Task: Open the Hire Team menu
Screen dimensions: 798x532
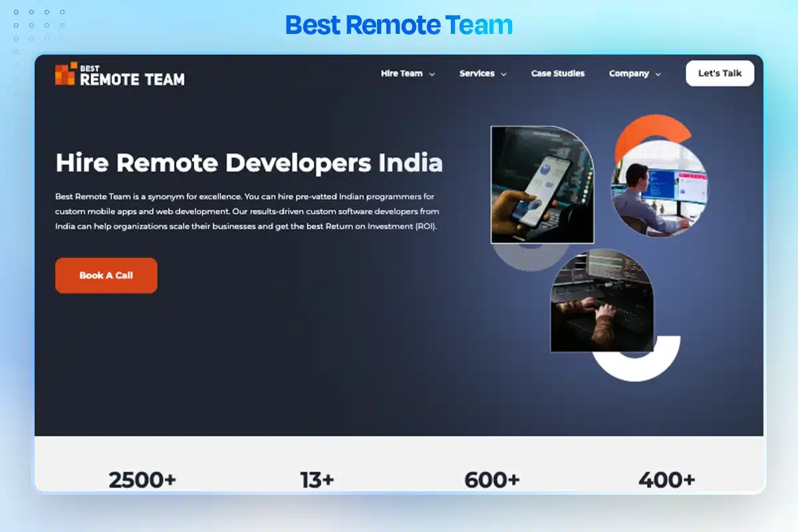Action: tap(402, 74)
